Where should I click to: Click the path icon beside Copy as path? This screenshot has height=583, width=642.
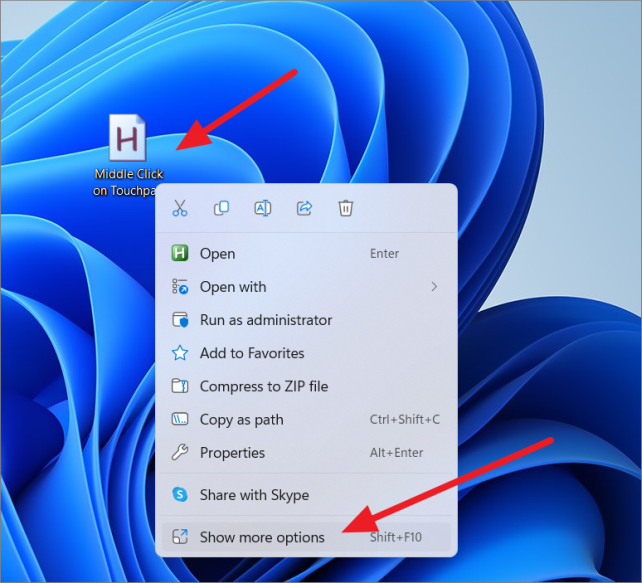pos(180,419)
